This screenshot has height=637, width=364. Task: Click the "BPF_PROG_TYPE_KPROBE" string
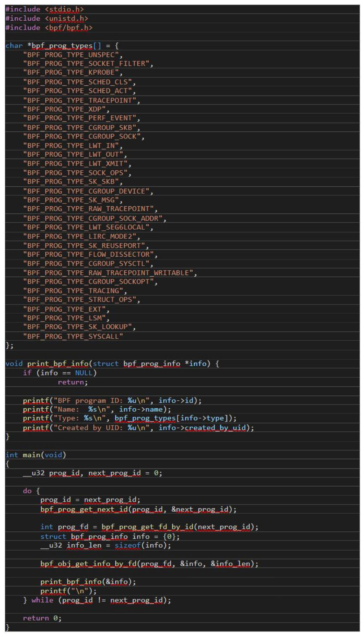pyautogui.click(x=73, y=72)
